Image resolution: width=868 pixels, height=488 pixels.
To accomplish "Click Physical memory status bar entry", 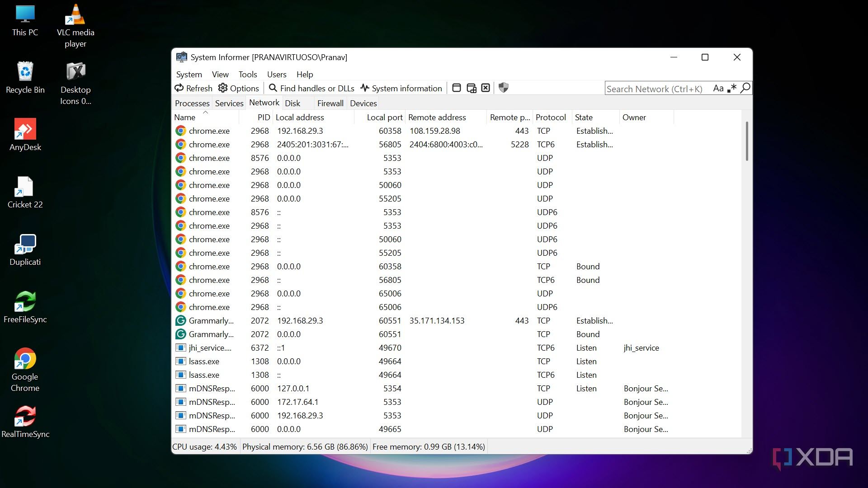I will pos(305,447).
